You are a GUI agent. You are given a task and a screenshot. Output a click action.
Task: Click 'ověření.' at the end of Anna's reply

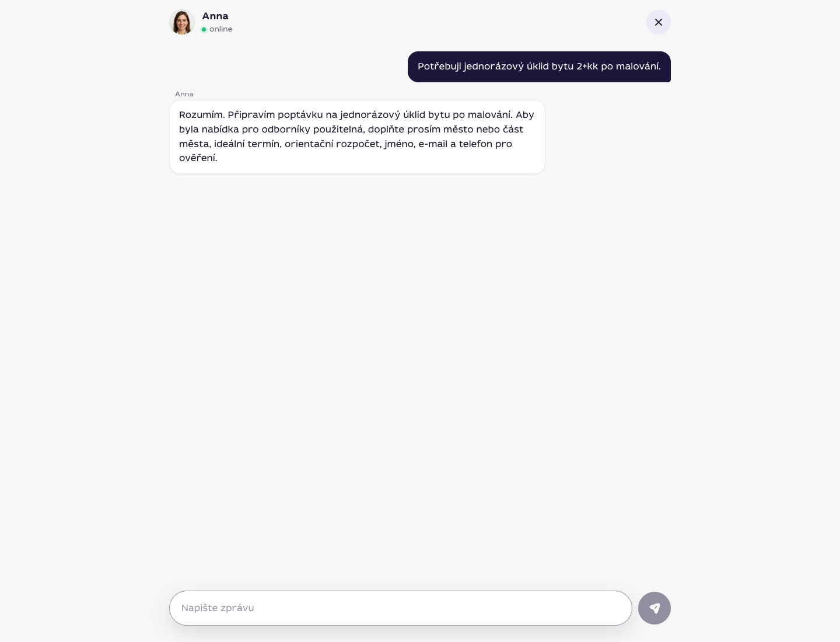point(198,158)
